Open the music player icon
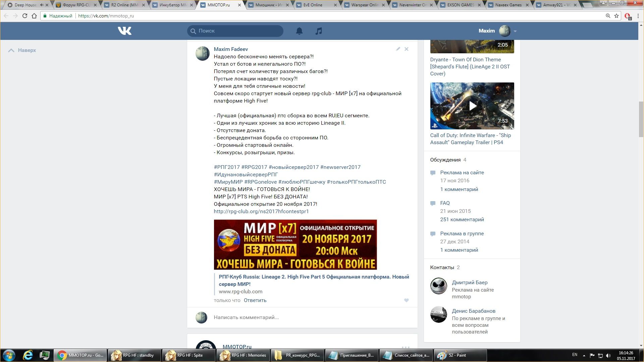Viewport: 644px width, 362px height. [x=319, y=31]
